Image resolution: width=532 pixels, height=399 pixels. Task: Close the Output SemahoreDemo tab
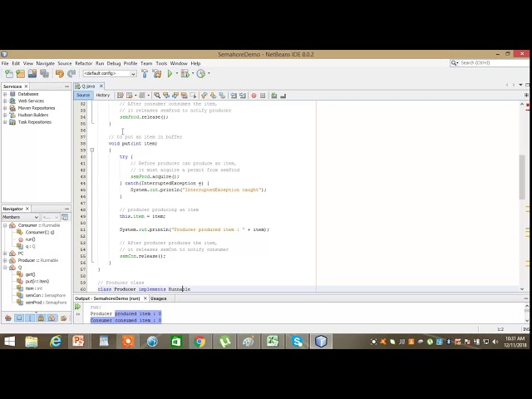point(145,298)
